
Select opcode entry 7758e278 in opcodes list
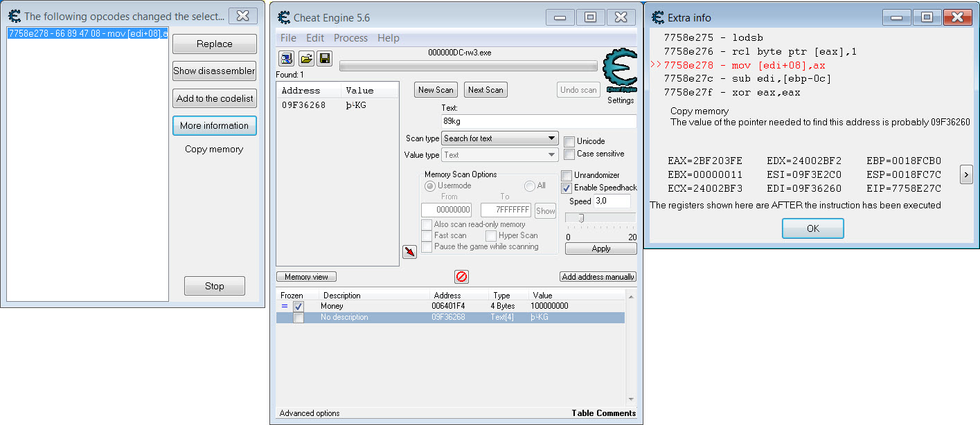tap(87, 33)
